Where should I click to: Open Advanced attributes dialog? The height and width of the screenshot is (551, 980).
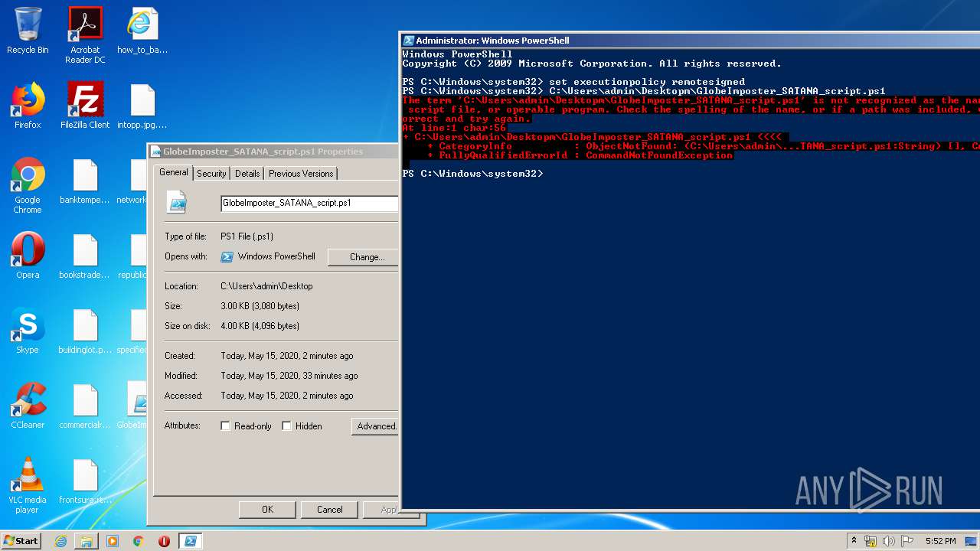tap(375, 426)
